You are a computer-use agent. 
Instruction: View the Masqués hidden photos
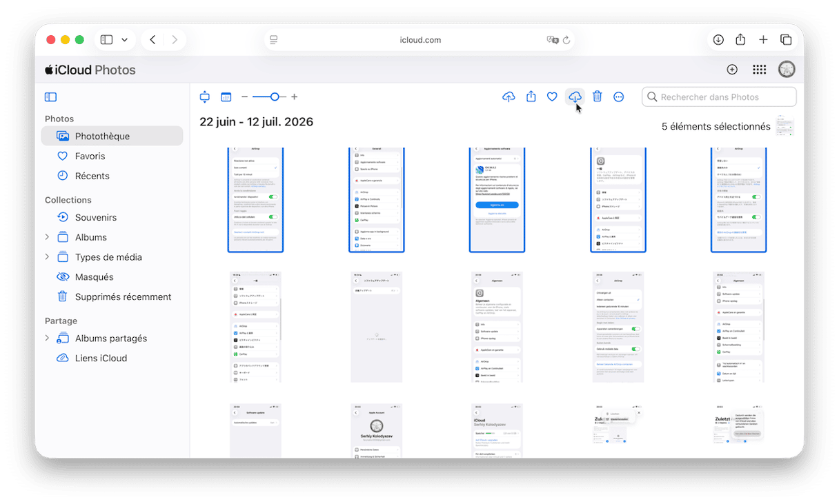[112, 277]
